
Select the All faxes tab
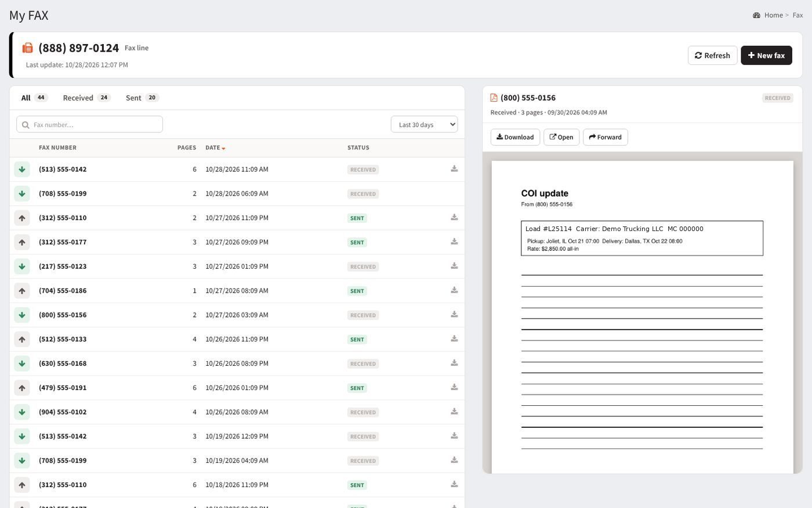click(x=34, y=98)
